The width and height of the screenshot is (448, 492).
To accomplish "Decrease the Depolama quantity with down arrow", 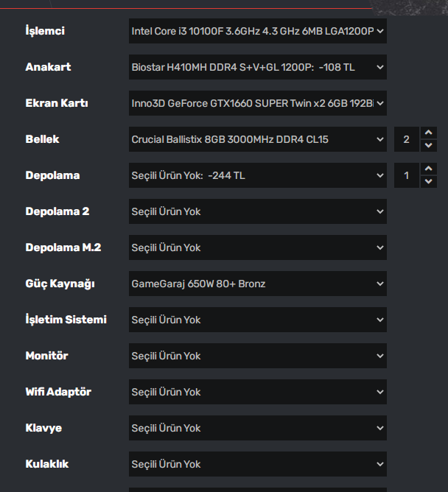I will 430,182.
